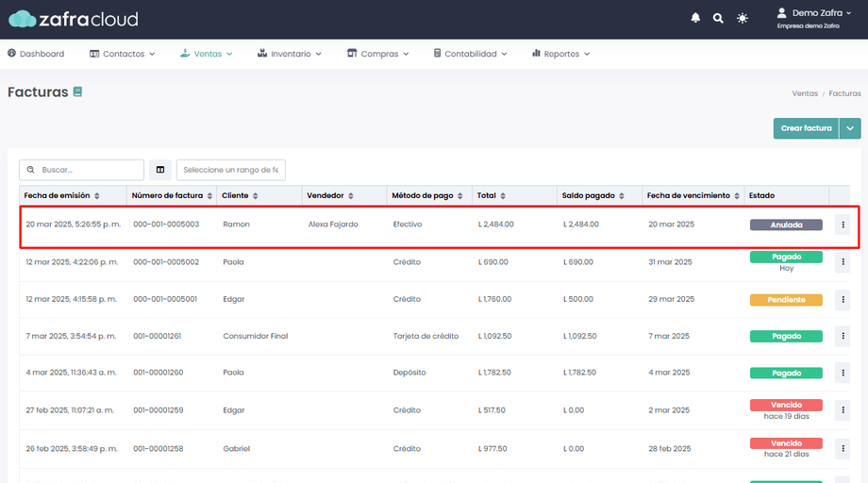Image resolution: width=868 pixels, height=483 pixels.
Task: Open the date range selector field
Action: click(231, 170)
